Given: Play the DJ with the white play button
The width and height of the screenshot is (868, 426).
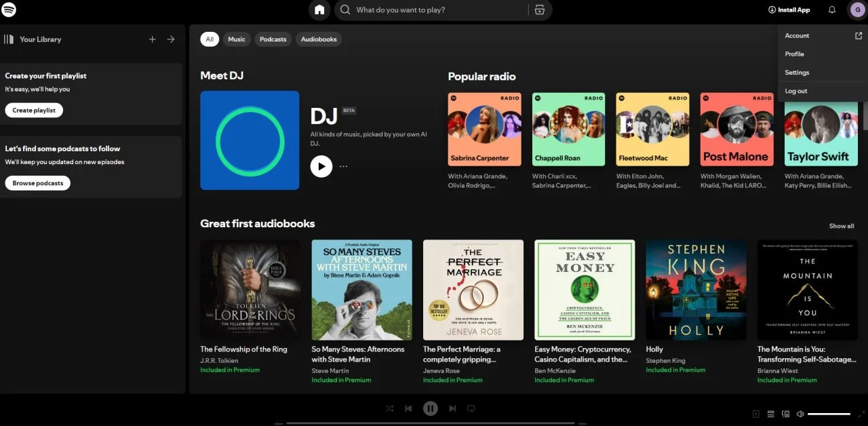Looking at the screenshot, I should (x=321, y=166).
